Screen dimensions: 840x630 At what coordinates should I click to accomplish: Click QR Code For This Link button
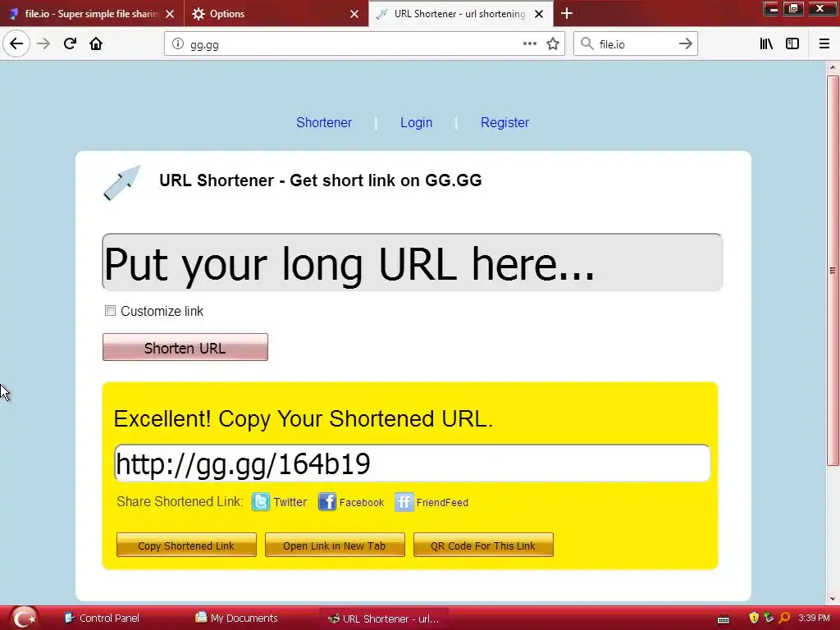[x=482, y=546]
